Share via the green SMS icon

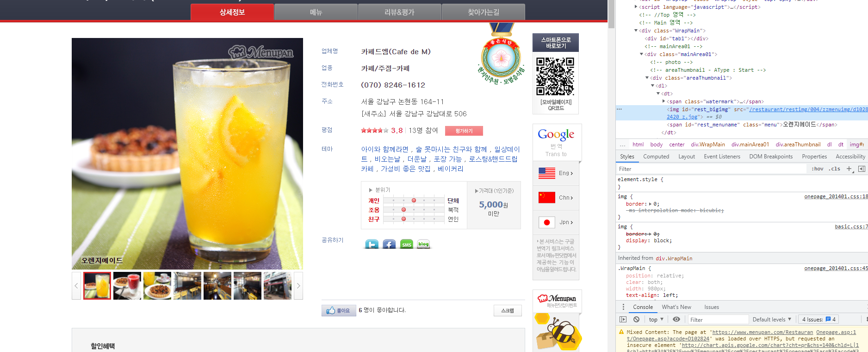click(x=406, y=244)
